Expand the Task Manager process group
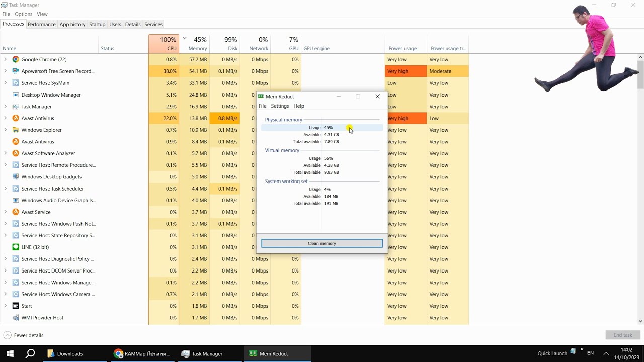This screenshot has width=644, height=362. [6, 107]
